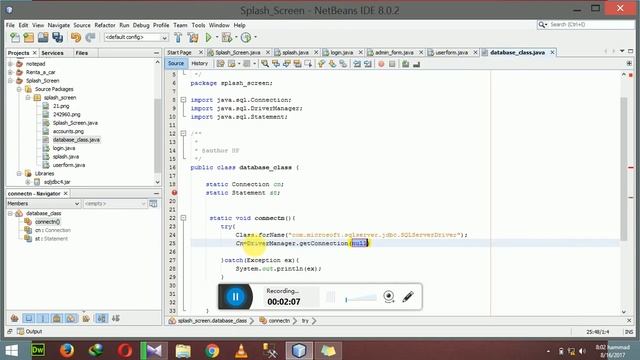Click the editor vertical scrollbar

tap(624, 169)
